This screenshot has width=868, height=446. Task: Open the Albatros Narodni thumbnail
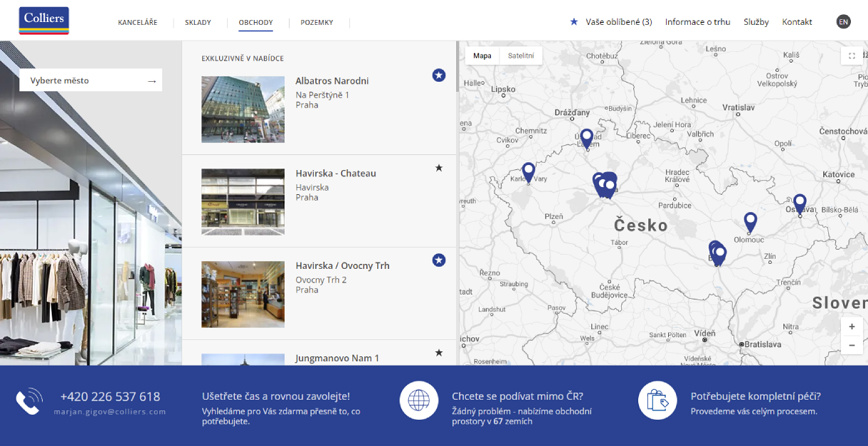[243, 110]
